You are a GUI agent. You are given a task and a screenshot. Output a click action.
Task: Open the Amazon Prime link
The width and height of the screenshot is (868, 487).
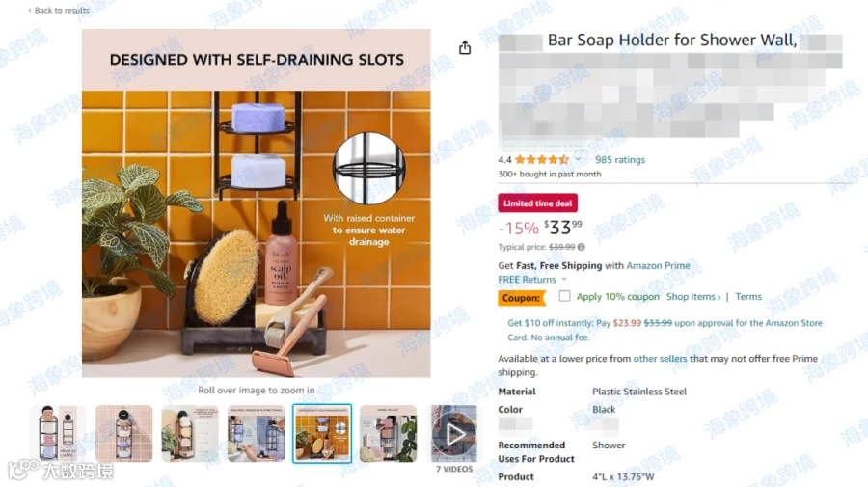[x=658, y=265]
